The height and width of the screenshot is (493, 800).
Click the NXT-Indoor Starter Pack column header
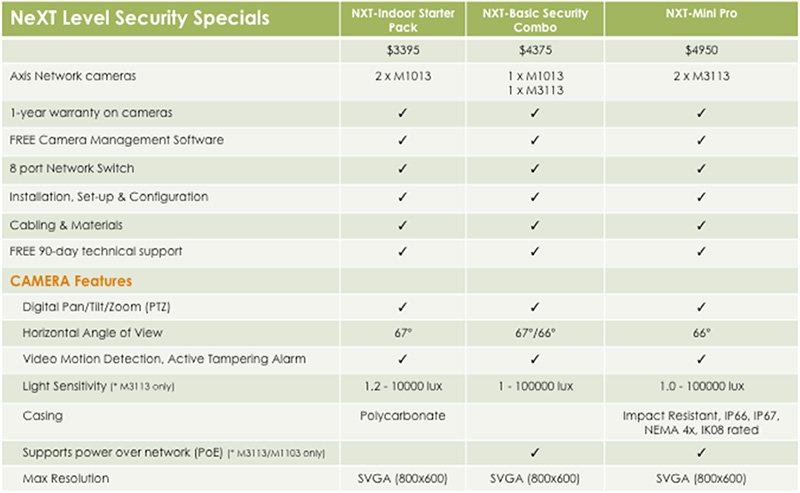point(403,20)
